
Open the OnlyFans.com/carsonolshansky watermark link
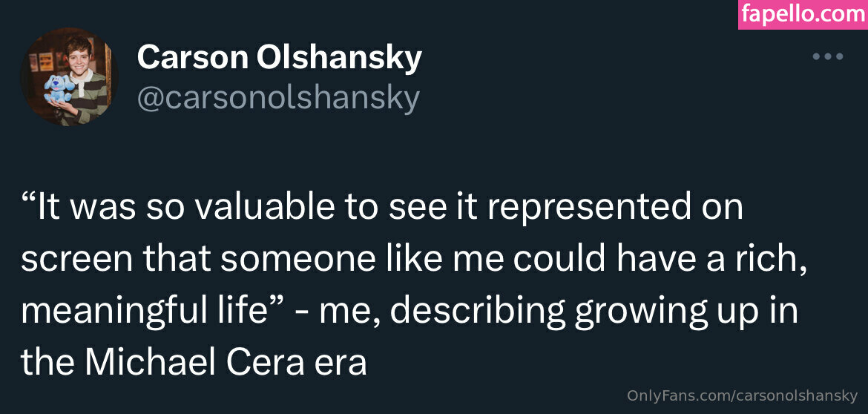pos(742,396)
